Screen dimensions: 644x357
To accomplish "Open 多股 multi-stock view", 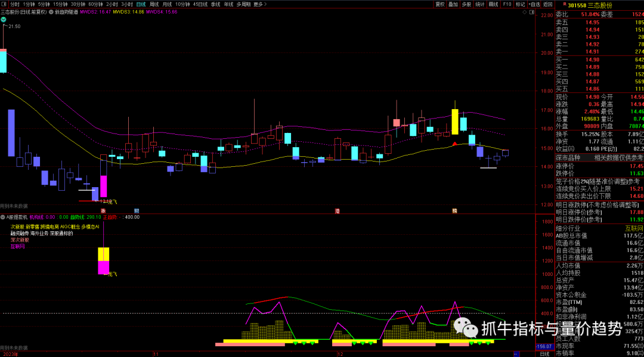I will point(466,4).
